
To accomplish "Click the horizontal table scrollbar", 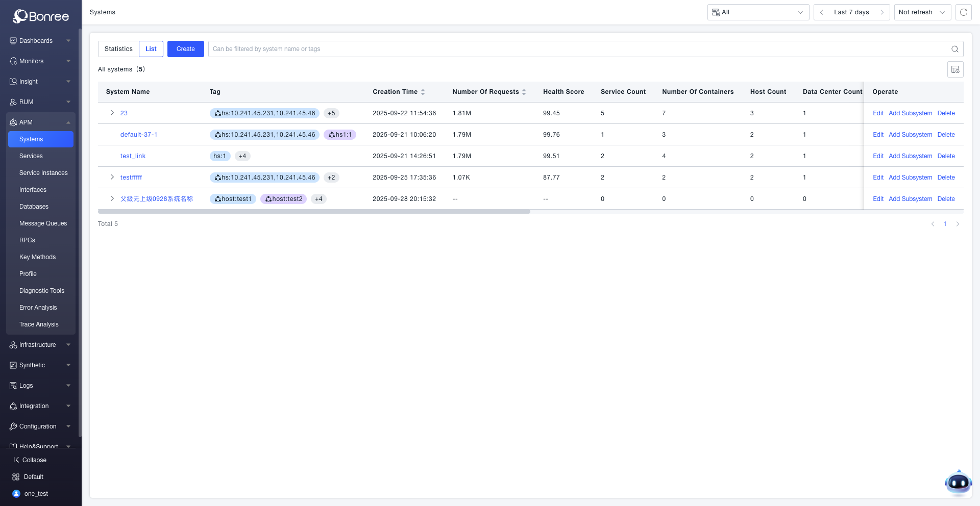I will click(x=314, y=212).
